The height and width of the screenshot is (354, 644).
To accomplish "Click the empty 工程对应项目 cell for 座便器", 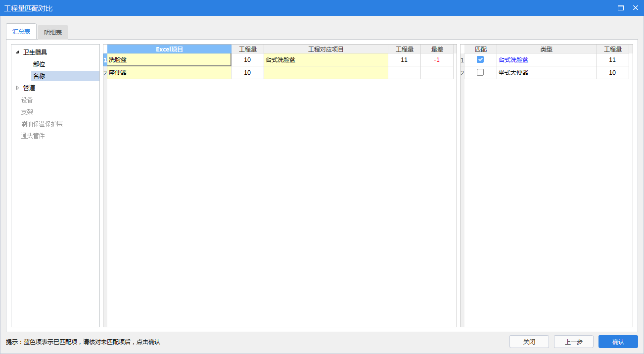I will (325, 73).
